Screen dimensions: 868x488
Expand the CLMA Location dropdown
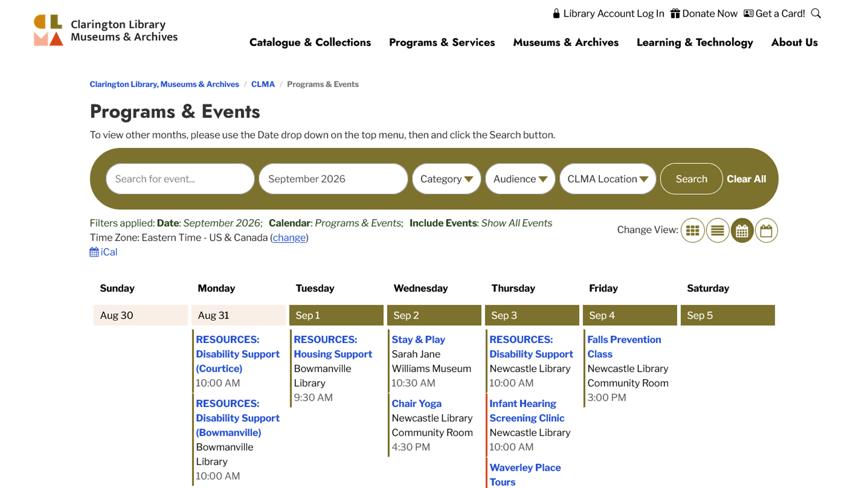coord(608,179)
